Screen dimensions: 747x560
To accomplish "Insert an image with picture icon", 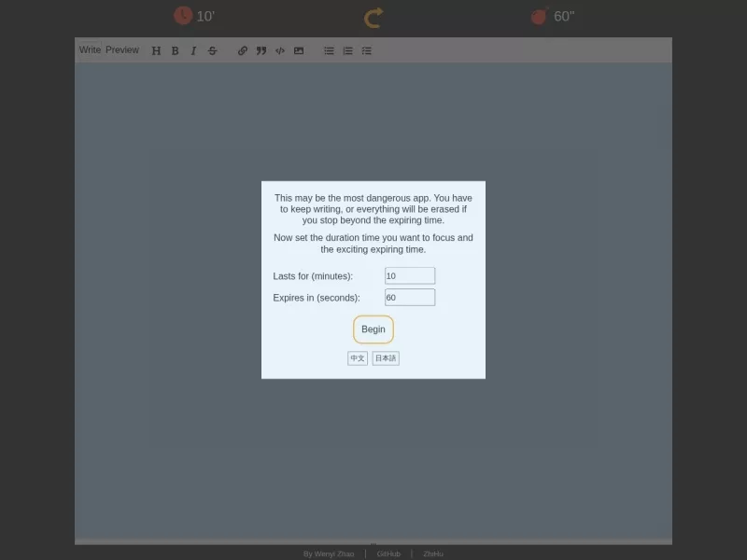I will click(x=299, y=50).
